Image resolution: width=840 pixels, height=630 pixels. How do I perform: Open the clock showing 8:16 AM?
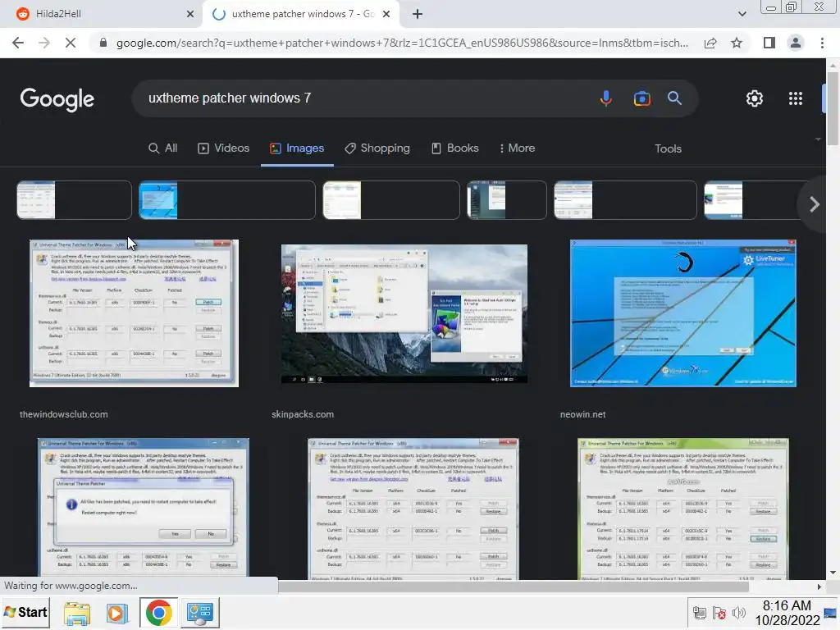pyautogui.click(x=787, y=613)
